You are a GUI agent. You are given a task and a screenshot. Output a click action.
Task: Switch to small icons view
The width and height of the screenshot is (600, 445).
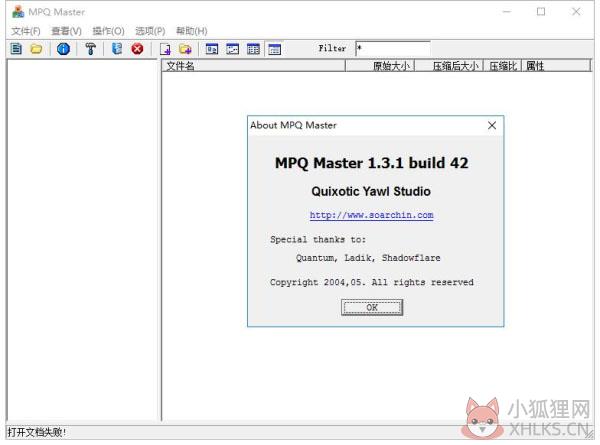coord(232,49)
